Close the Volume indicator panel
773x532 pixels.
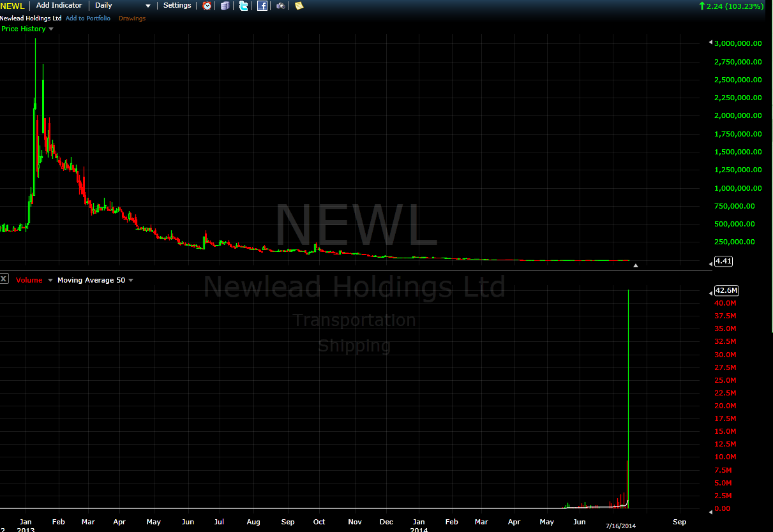point(4,279)
